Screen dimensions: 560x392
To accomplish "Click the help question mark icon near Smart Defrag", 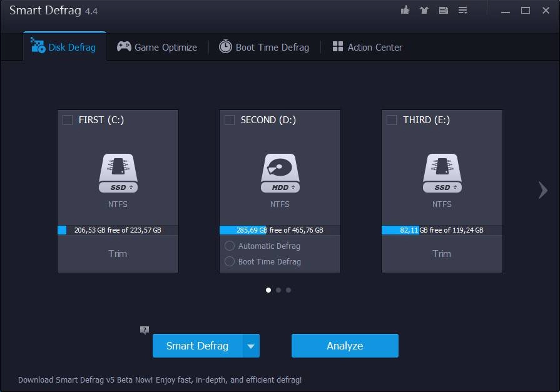I will [145, 330].
